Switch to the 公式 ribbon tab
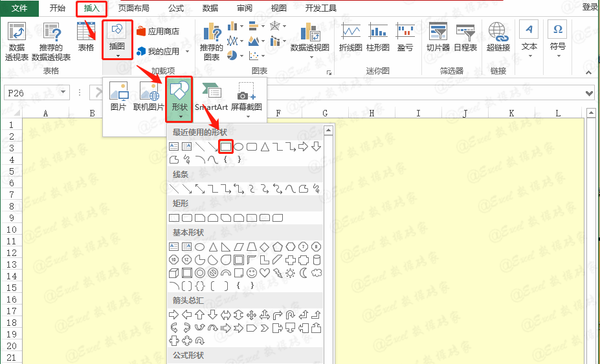Image resolution: width=600 pixels, height=364 pixels. (x=176, y=8)
